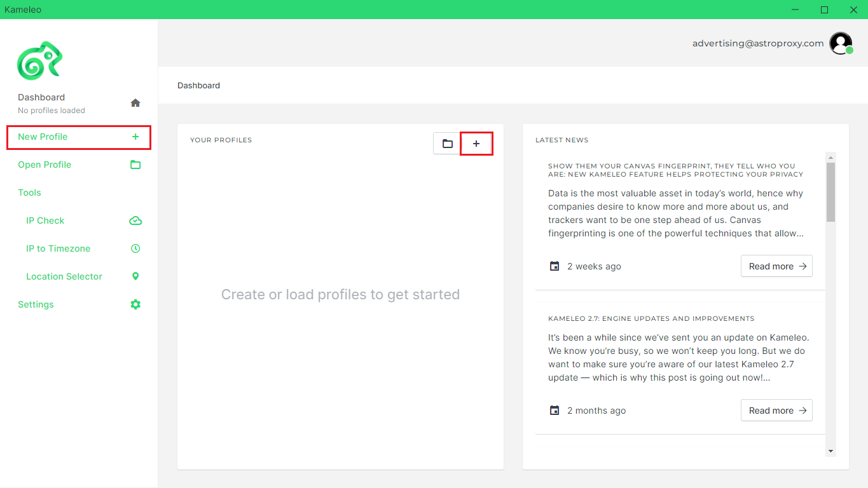Select Open Profile in sidebar
Viewport: 868px width, 488px height.
[79, 165]
